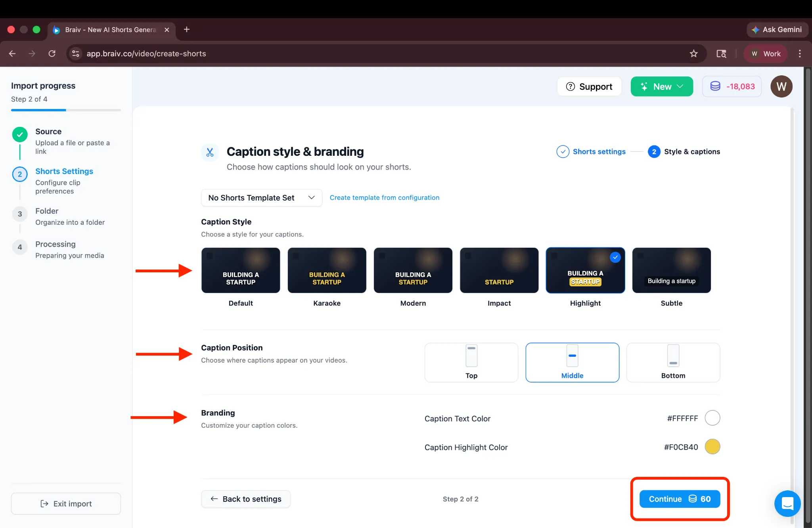
Task: Choose the Default caption style
Action: (241, 270)
